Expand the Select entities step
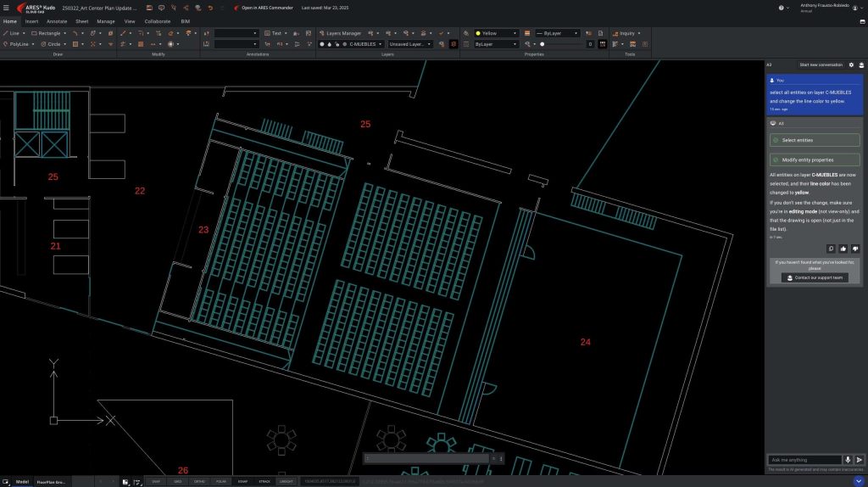This screenshot has height=487, width=868. pos(815,140)
